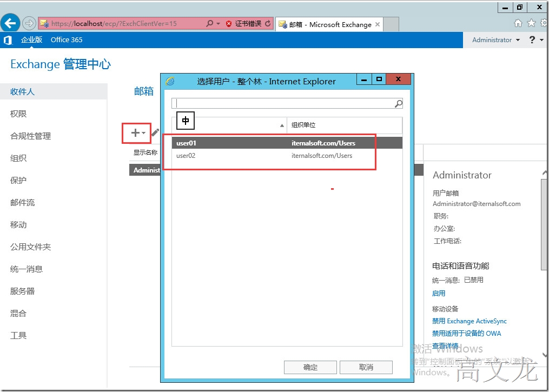This screenshot has width=549, height=392.
Task: Open the address bar search dropdown arrow
Action: tap(218, 23)
